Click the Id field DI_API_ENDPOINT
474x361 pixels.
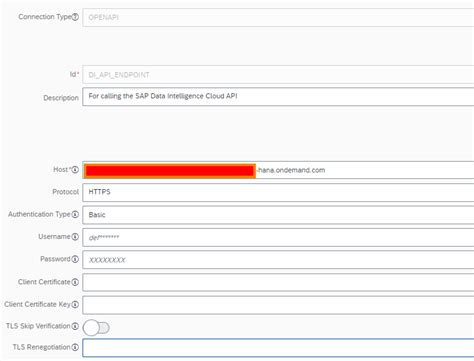pyautogui.click(x=278, y=75)
